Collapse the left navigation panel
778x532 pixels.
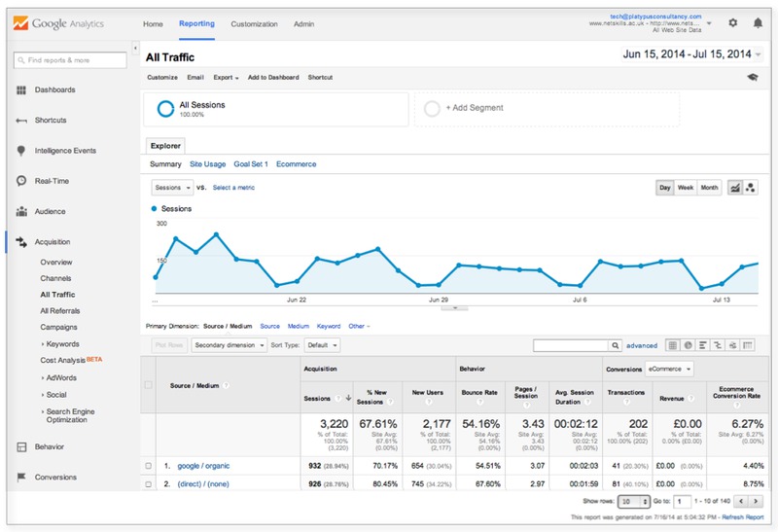click(x=135, y=48)
